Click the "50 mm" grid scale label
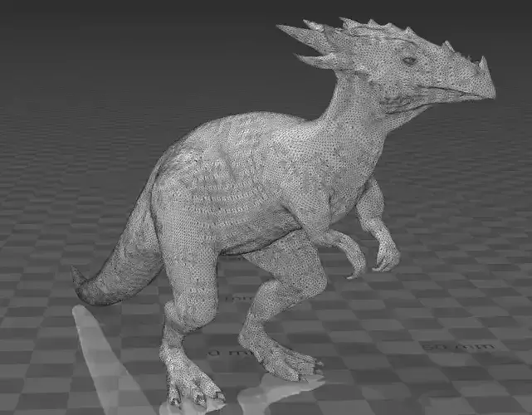This screenshot has width=532, height=415. (459, 347)
